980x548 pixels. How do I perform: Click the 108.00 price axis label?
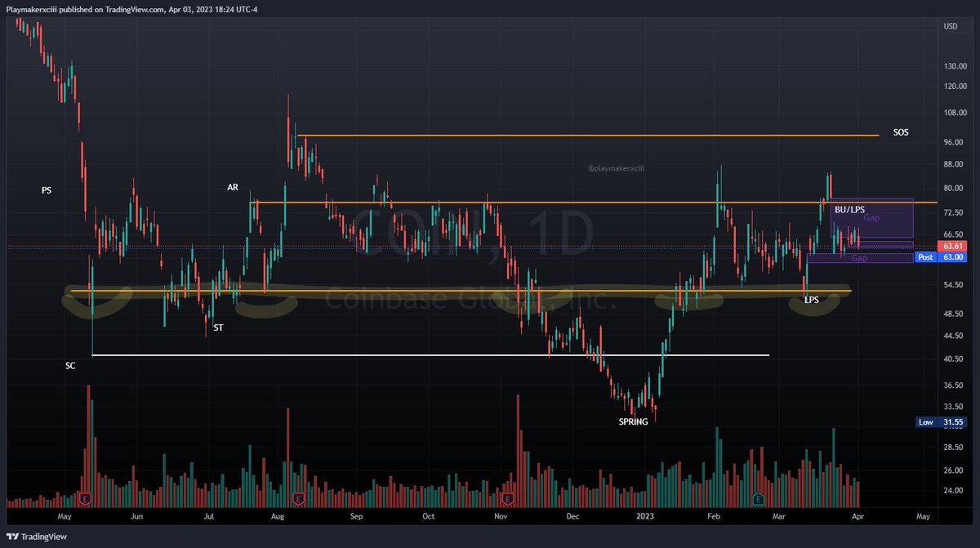[x=955, y=113]
